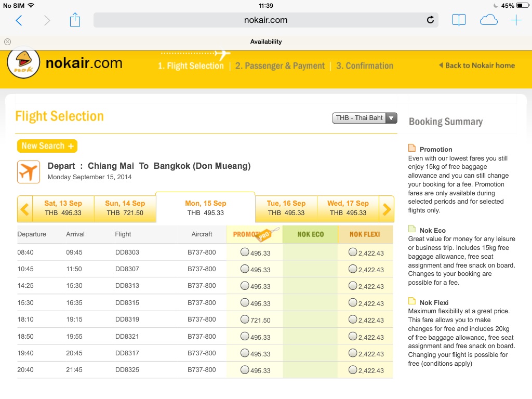Click the B737-800 aircraft cell for DD8319
The image size is (532, 399).
pyautogui.click(x=202, y=319)
